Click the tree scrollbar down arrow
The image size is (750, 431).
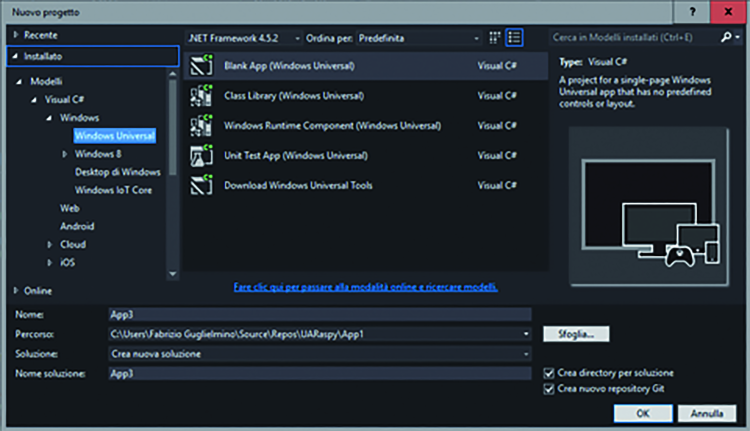coord(173,274)
